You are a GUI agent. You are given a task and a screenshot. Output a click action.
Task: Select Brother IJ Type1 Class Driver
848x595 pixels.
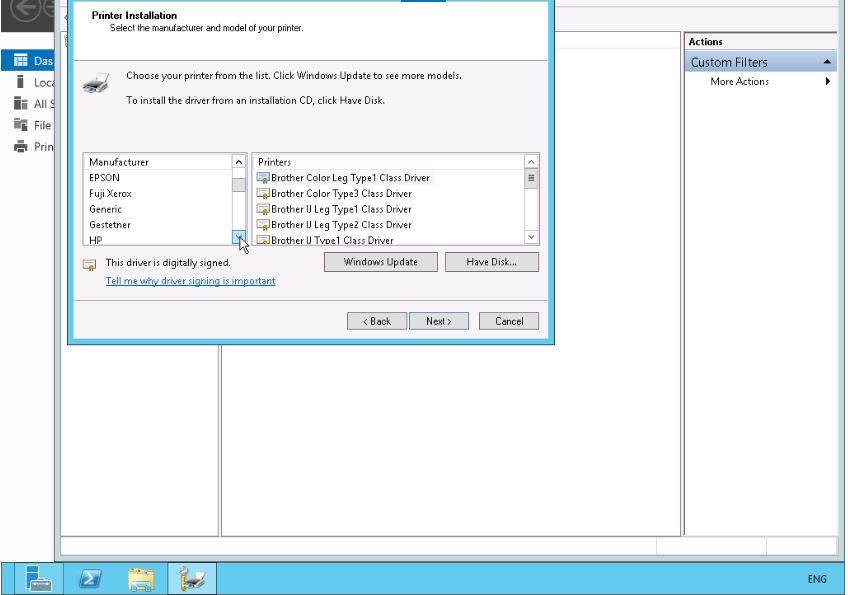(326, 240)
